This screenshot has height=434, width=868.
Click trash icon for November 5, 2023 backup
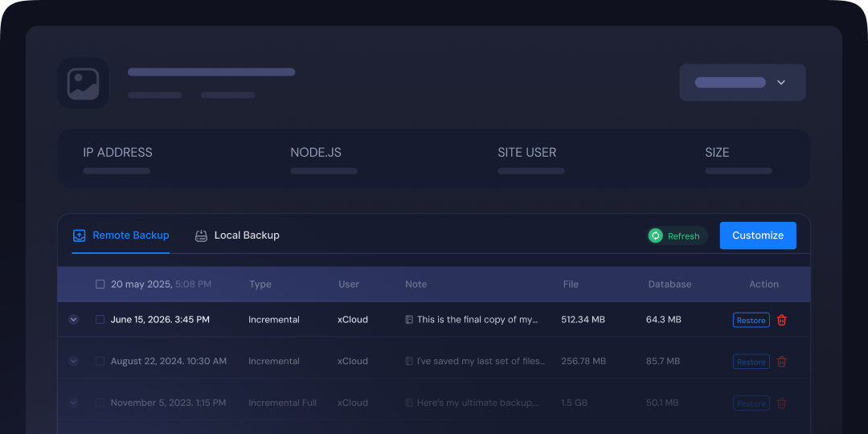click(x=781, y=403)
